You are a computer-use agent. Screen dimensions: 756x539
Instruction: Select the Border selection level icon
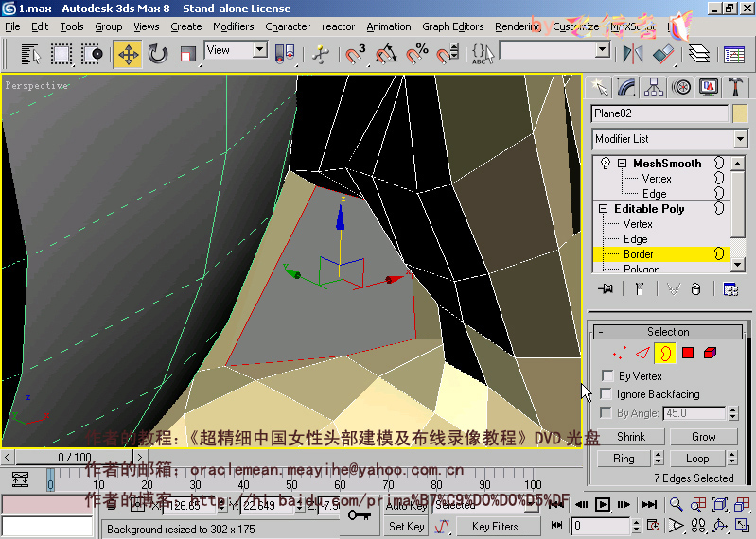point(665,353)
